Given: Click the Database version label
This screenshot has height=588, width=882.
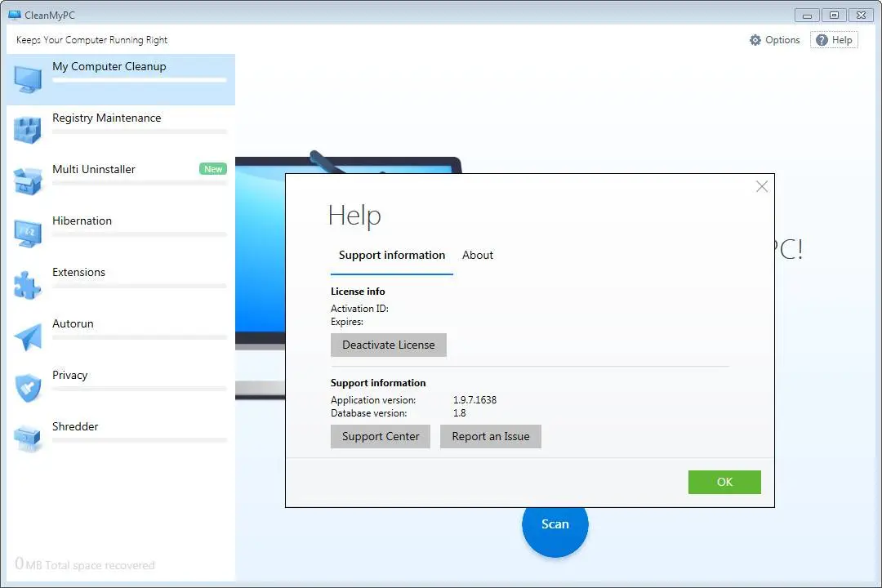Looking at the screenshot, I should (369, 413).
